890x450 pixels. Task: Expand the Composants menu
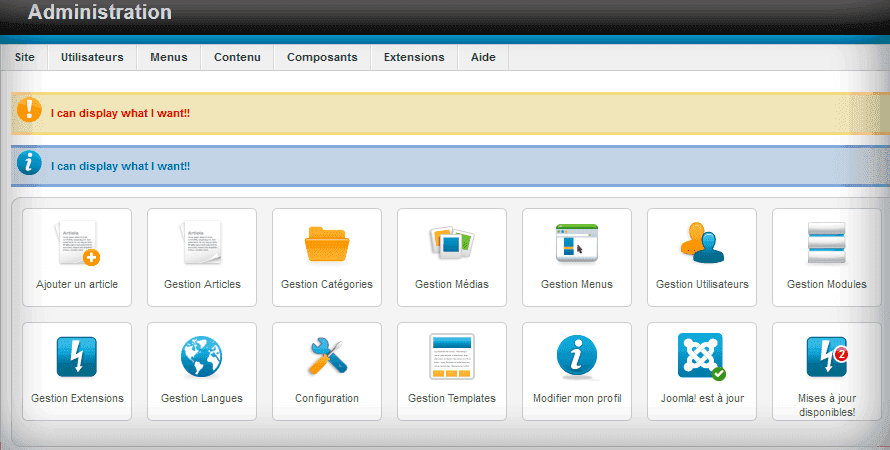322,57
